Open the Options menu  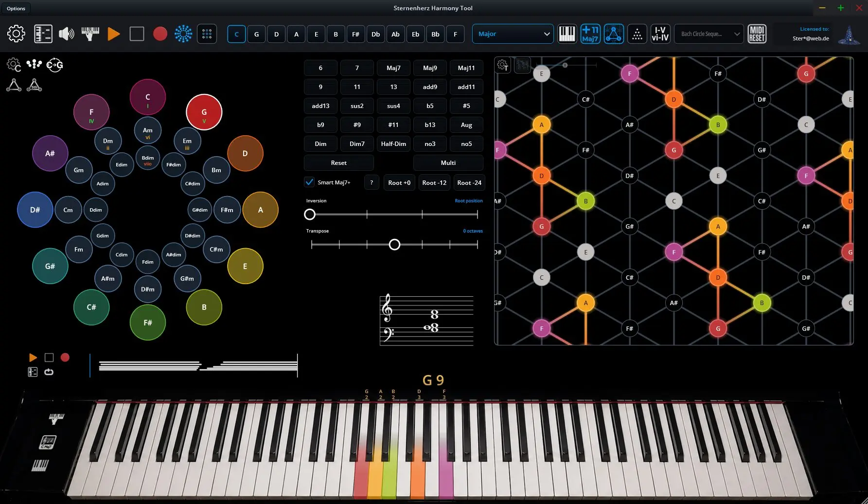16,8
